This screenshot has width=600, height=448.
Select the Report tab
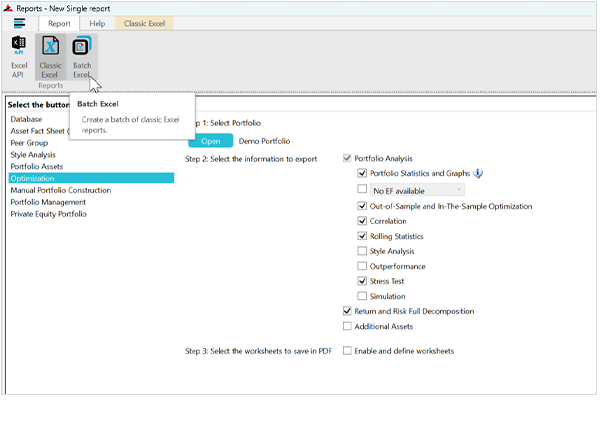[59, 23]
